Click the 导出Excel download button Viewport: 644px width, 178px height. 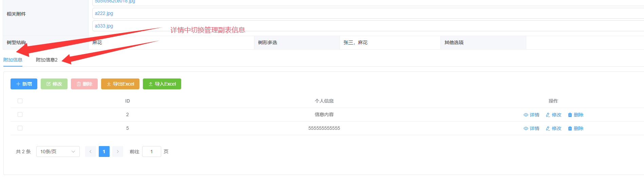click(120, 84)
